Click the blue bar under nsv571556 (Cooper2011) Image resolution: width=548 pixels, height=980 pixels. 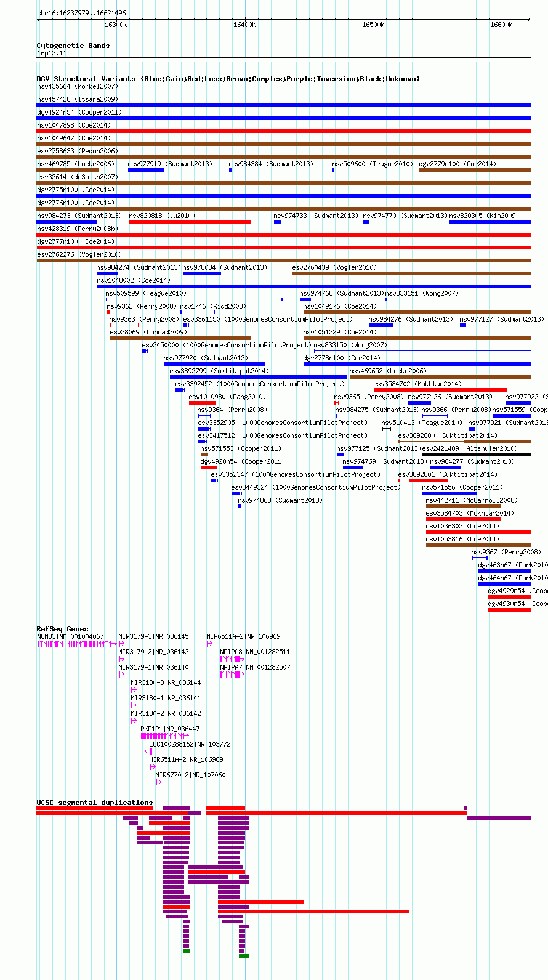tap(449, 493)
